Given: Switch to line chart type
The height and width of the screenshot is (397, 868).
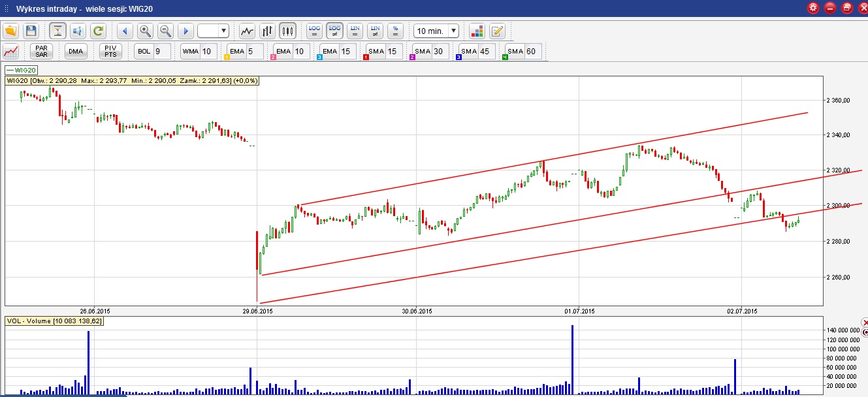Looking at the screenshot, I should click(x=247, y=31).
